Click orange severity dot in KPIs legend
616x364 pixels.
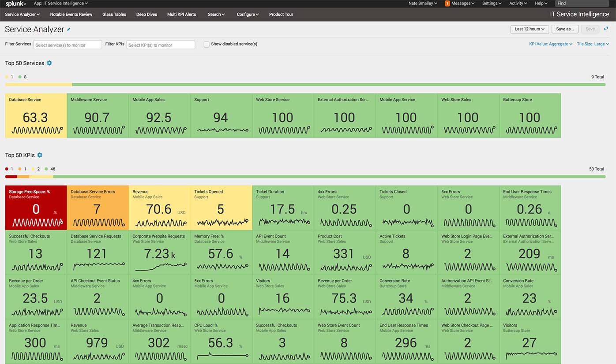point(20,169)
